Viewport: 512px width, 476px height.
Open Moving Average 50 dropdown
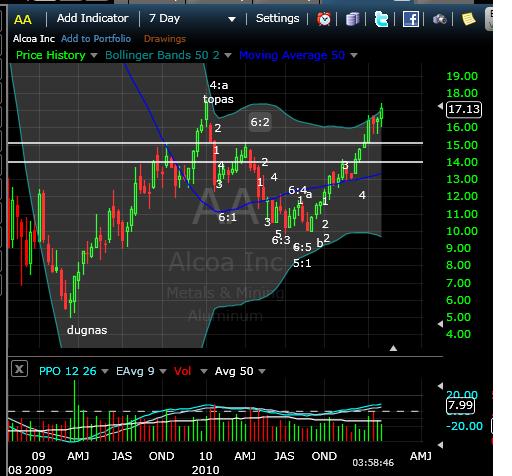pyautogui.click(x=354, y=55)
